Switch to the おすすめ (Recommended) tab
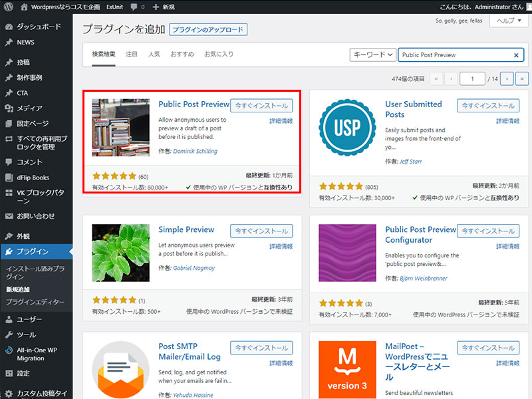The width and height of the screenshot is (532, 399). pyautogui.click(x=182, y=54)
